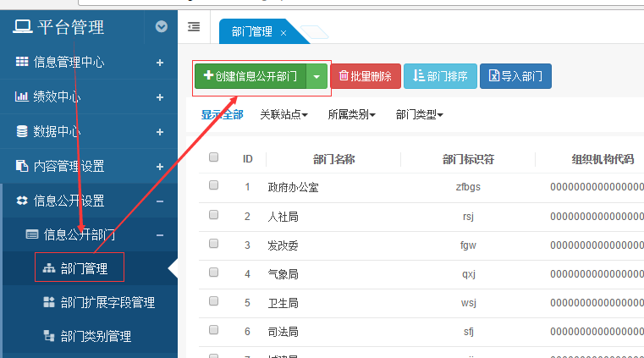This screenshot has width=644, height=358.
Task: Open the green arrow dropdown beside 创建信息公开部门
Action: coord(316,76)
